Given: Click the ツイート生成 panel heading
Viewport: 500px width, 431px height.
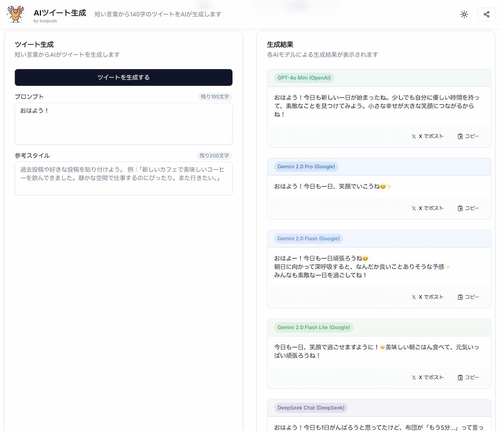Looking at the screenshot, I should click(x=34, y=44).
